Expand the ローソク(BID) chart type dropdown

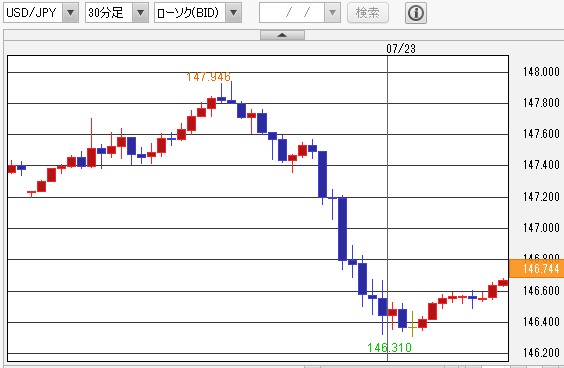coord(233,13)
